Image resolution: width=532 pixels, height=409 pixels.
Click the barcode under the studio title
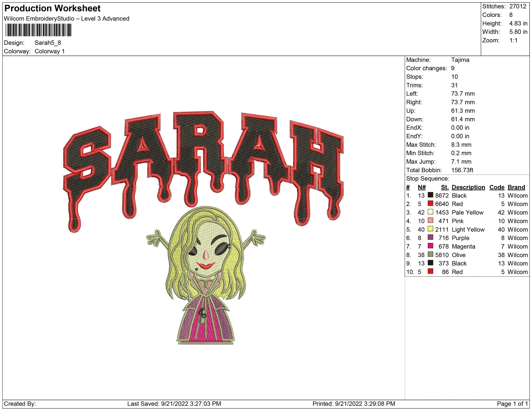click(38, 30)
